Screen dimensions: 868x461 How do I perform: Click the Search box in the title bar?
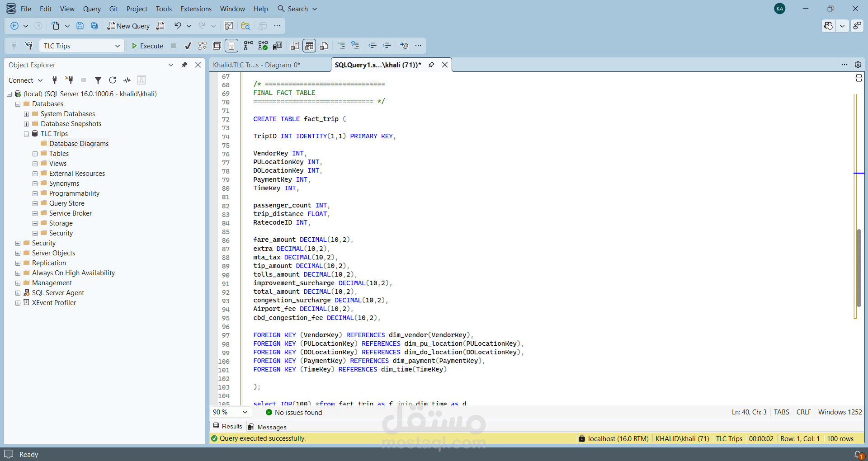297,9
